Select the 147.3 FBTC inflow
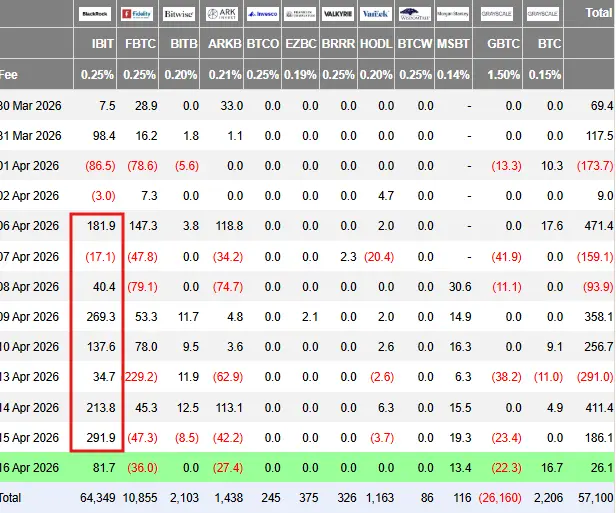 click(x=143, y=226)
